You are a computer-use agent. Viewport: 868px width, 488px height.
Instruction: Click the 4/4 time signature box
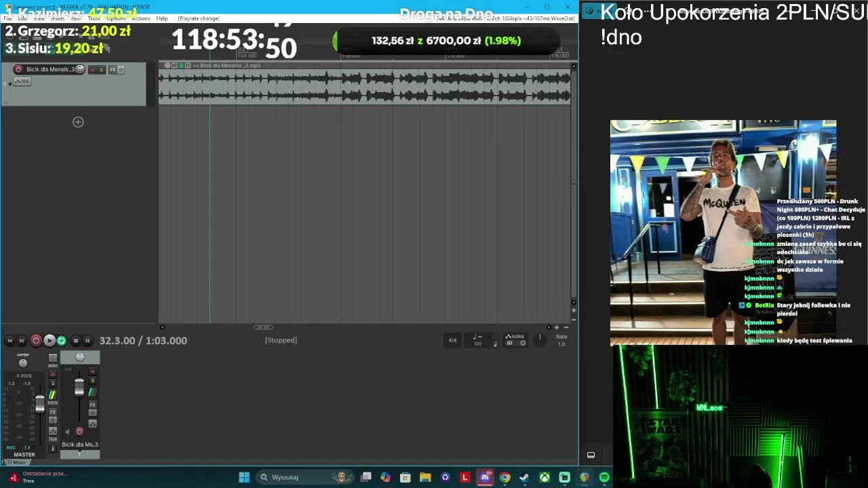(x=452, y=340)
